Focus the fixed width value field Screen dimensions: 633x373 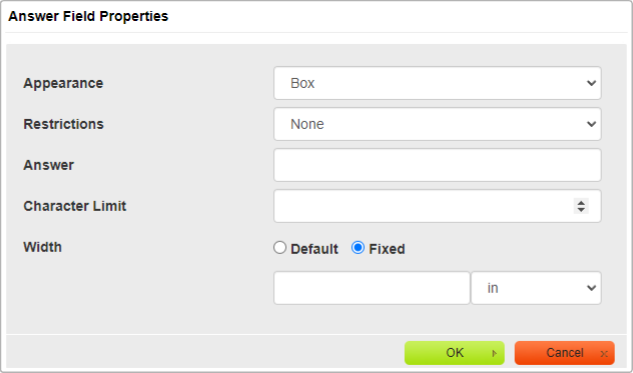[x=372, y=288]
